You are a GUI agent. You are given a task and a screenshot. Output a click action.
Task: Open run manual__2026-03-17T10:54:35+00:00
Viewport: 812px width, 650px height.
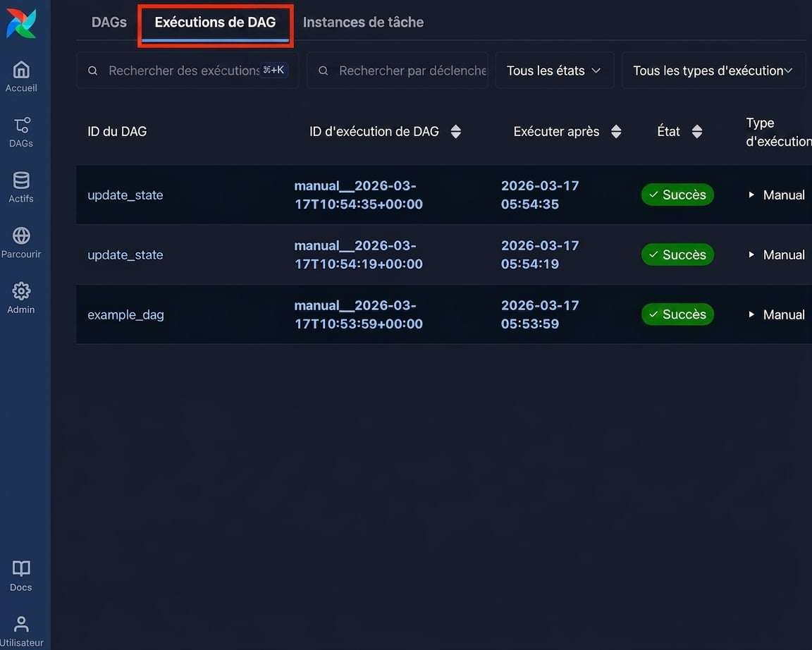(358, 195)
